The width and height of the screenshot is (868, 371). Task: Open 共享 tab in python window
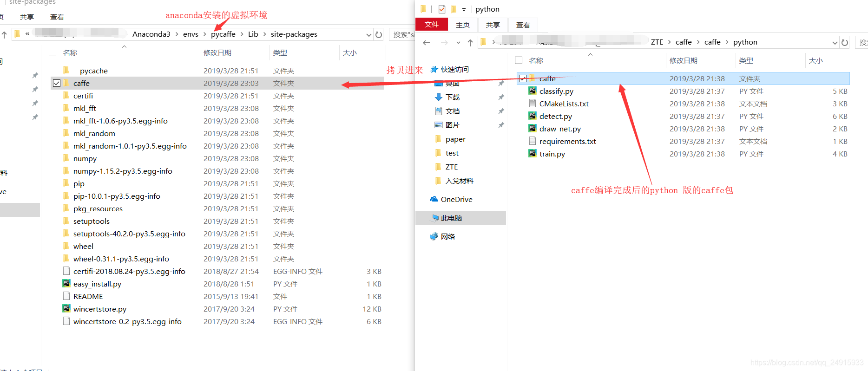pos(493,25)
